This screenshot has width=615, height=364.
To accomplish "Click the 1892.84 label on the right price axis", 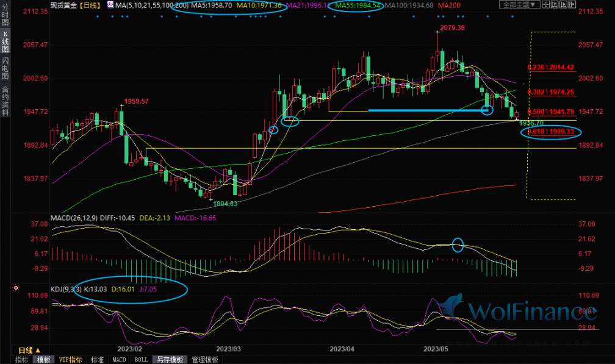I will pos(591,145).
